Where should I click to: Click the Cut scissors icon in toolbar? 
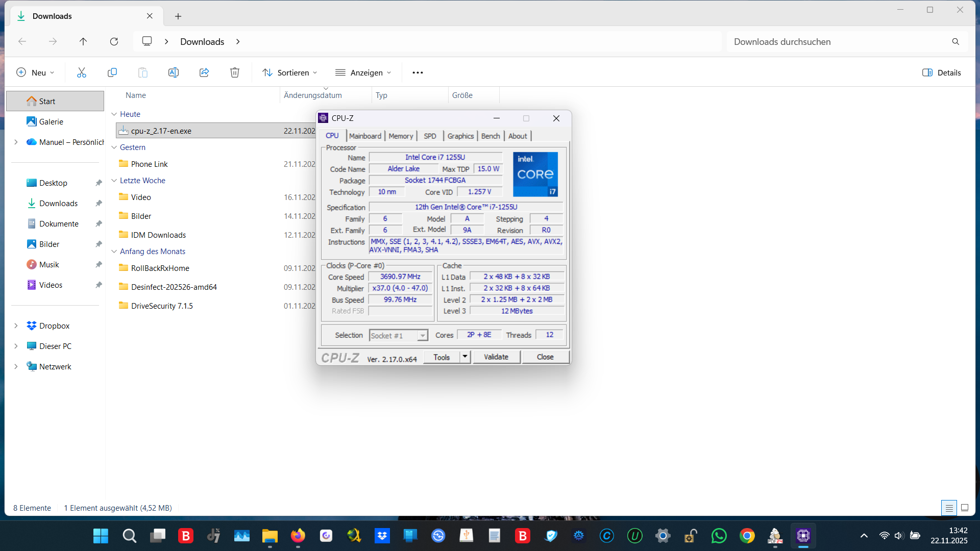click(x=82, y=72)
